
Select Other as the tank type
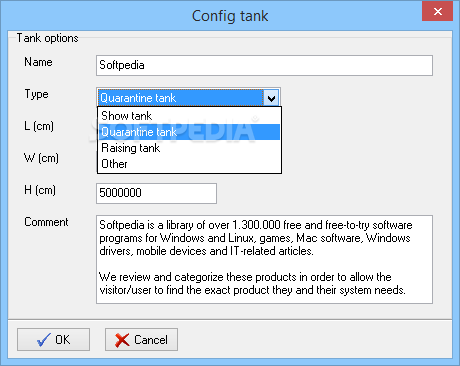tap(189, 164)
